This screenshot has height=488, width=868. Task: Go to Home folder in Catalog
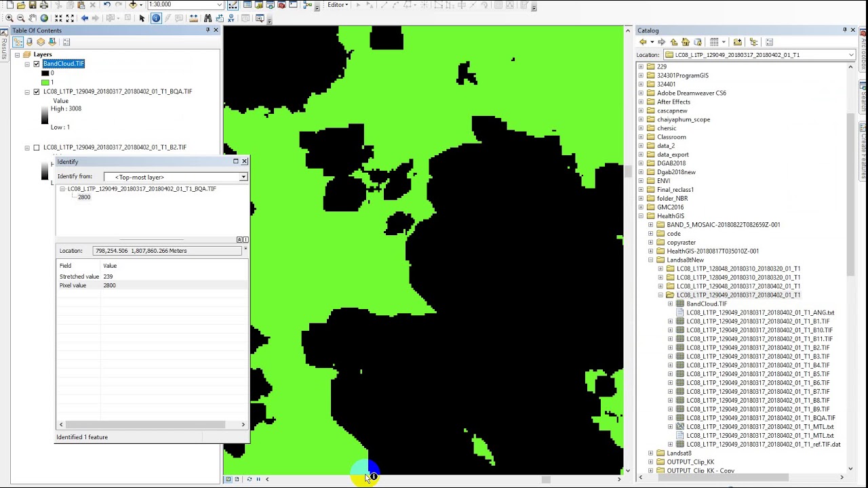pos(686,42)
